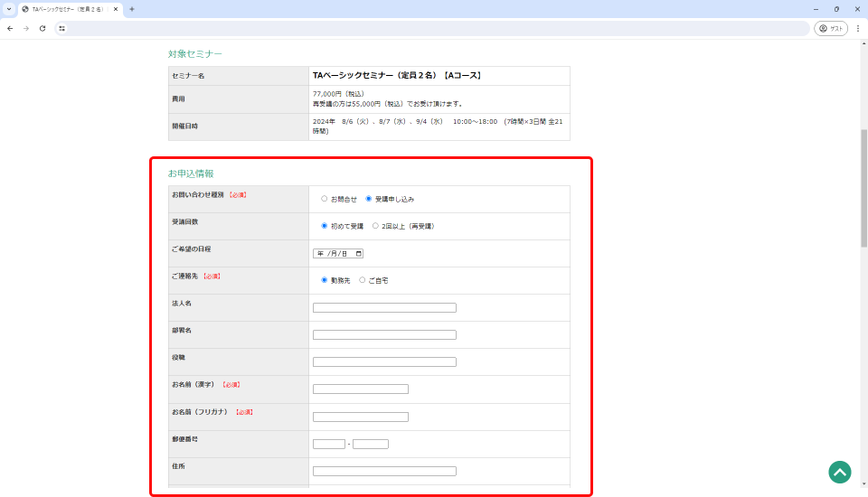This screenshot has width=868, height=497.
Task: Click the お名前（フリガナ） input box
Action: [x=361, y=417]
